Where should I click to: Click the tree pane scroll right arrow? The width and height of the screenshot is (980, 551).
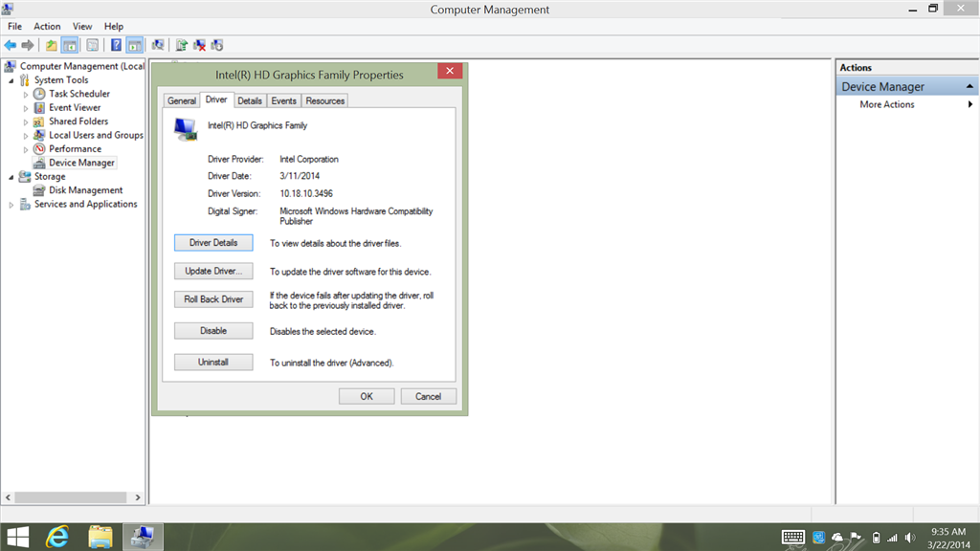138,497
